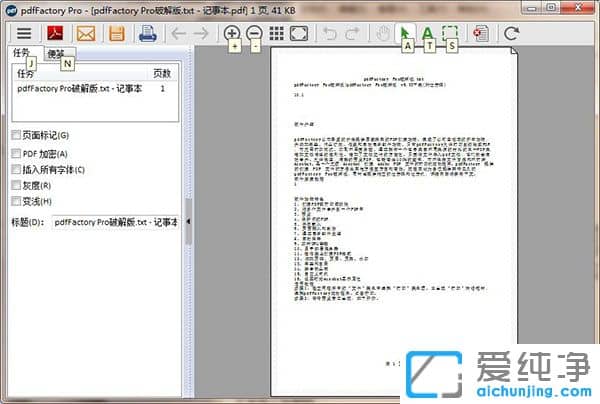Fit page to window icon
Viewport: 600px width, 404px height.
click(299, 34)
